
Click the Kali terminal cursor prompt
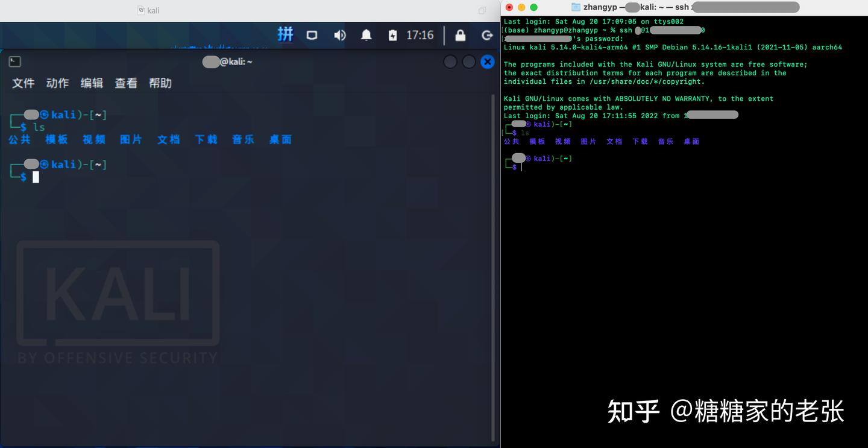[36, 177]
